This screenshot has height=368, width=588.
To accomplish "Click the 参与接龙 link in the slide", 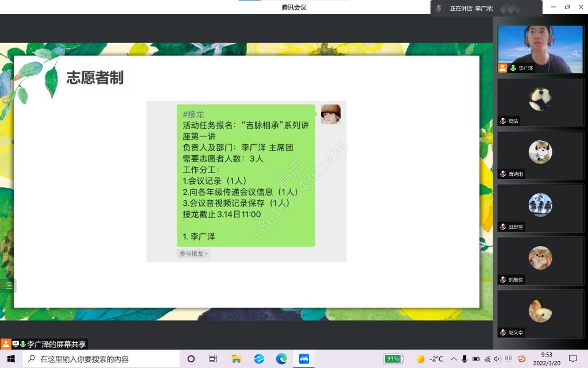I will 194,254.
